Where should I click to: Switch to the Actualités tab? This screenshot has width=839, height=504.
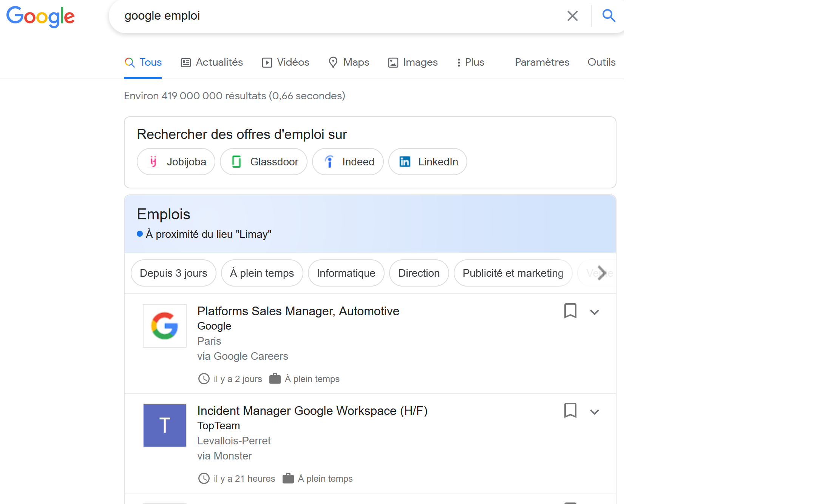(x=212, y=62)
